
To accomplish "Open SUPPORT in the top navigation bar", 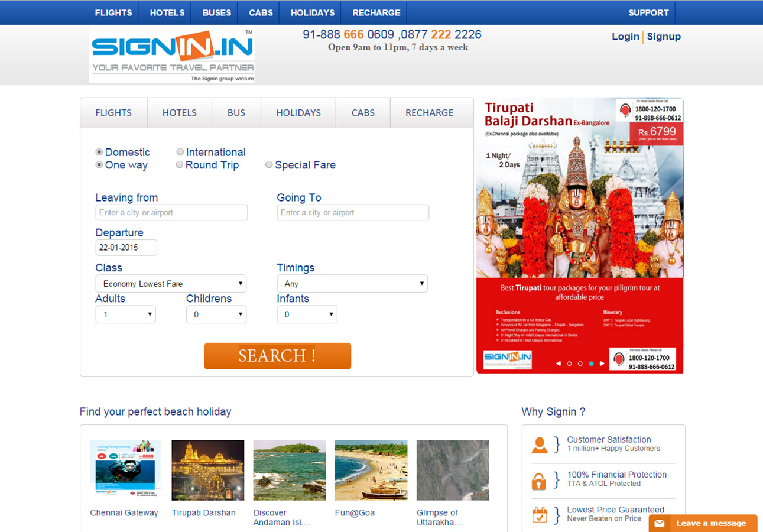I will [649, 12].
